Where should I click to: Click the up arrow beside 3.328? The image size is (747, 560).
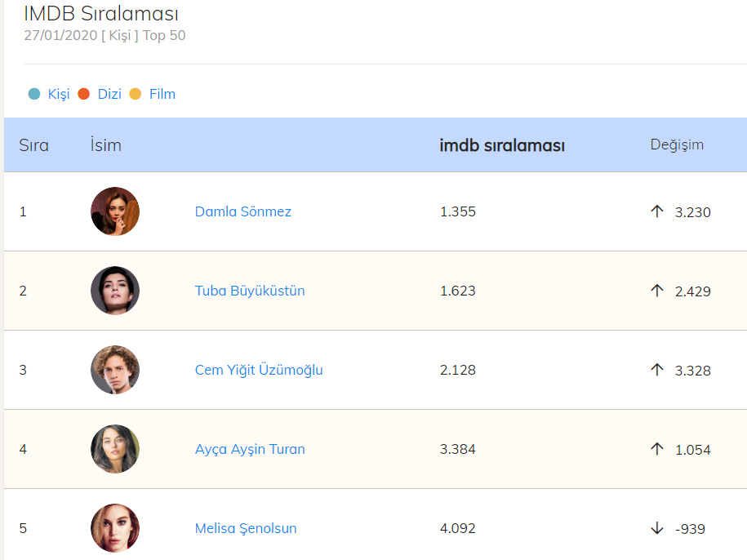tap(657, 370)
